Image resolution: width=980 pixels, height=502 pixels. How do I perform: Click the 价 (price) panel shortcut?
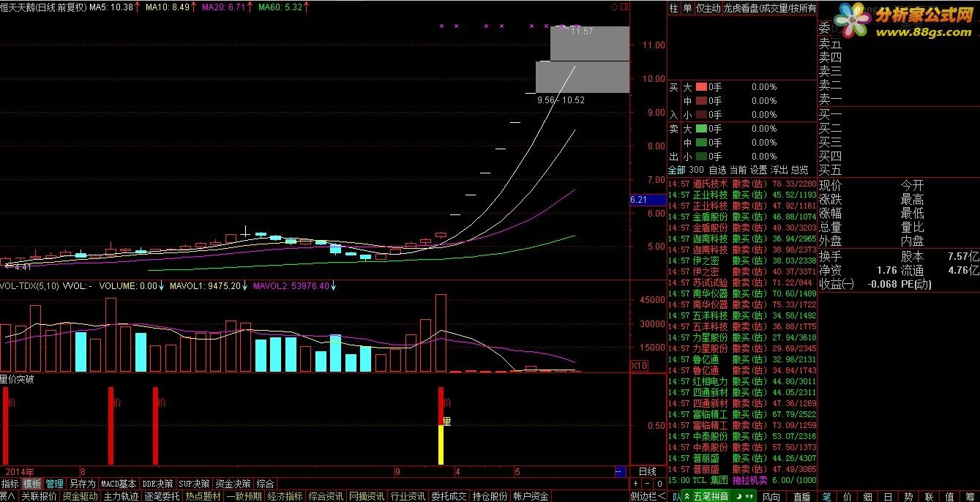(x=847, y=496)
